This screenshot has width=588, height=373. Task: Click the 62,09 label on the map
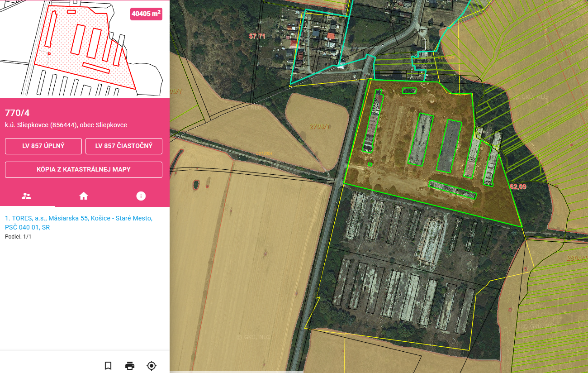pyautogui.click(x=518, y=186)
